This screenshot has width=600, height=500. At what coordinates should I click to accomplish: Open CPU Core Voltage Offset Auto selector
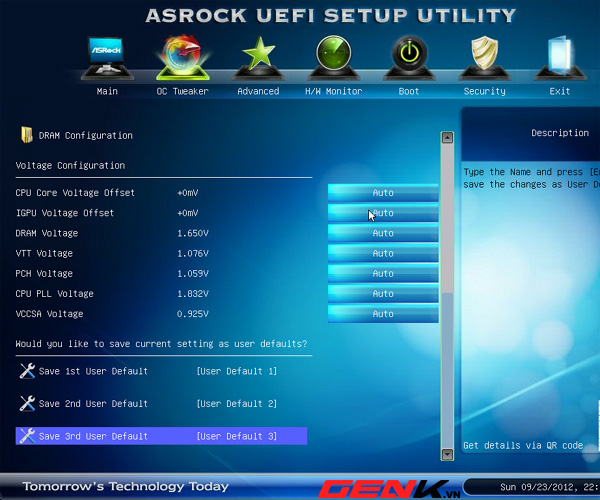pyautogui.click(x=383, y=192)
